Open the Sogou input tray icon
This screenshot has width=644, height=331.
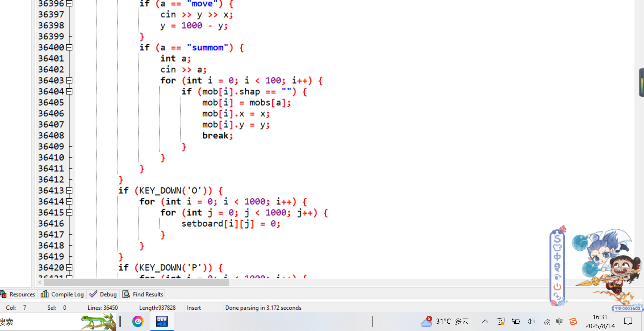tap(573, 321)
